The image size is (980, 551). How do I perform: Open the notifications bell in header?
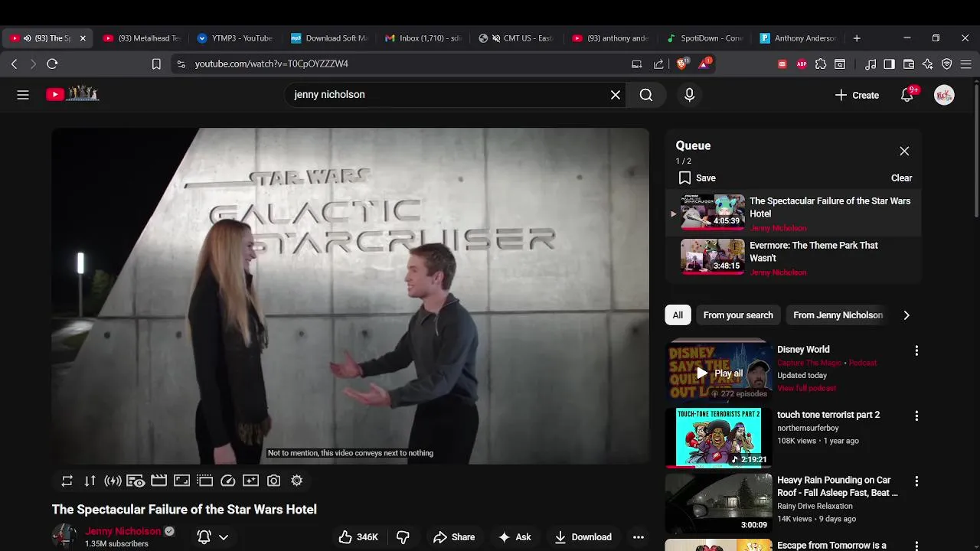(907, 95)
